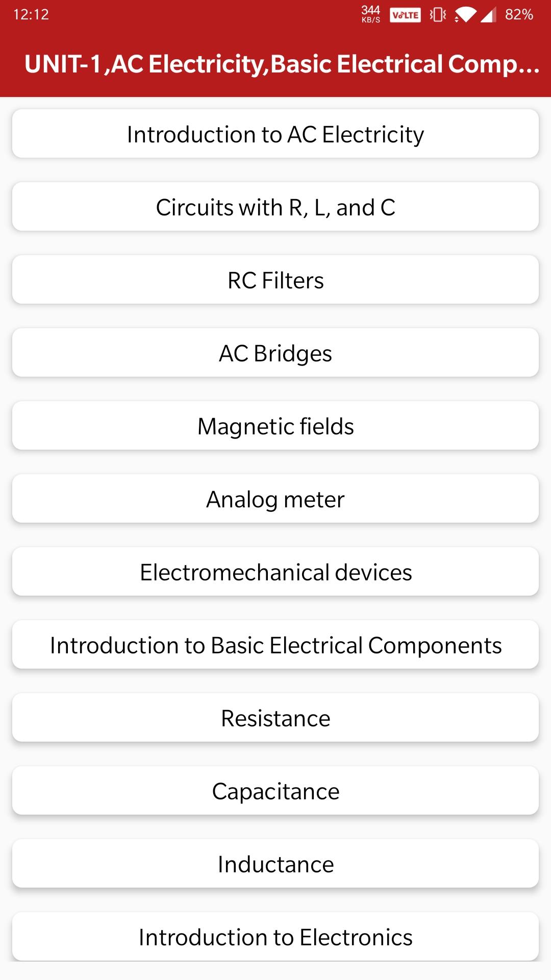Tap the Inductance entry
The width and height of the screenshot is (551, 980).
click(275, 864)
